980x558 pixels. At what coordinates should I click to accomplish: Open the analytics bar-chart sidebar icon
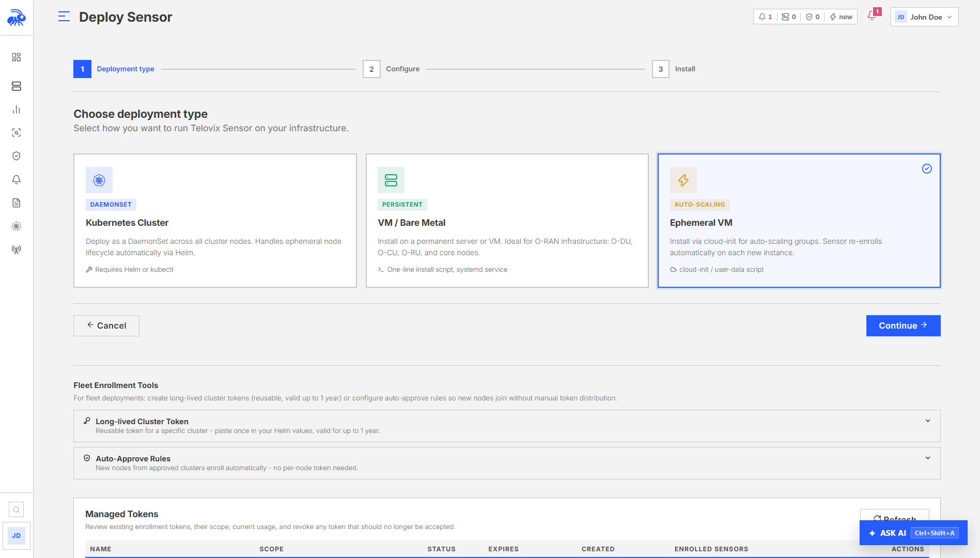tap(17, 110)
